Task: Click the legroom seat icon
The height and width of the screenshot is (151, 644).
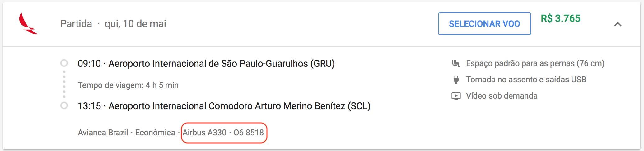Action: point(456,64)
